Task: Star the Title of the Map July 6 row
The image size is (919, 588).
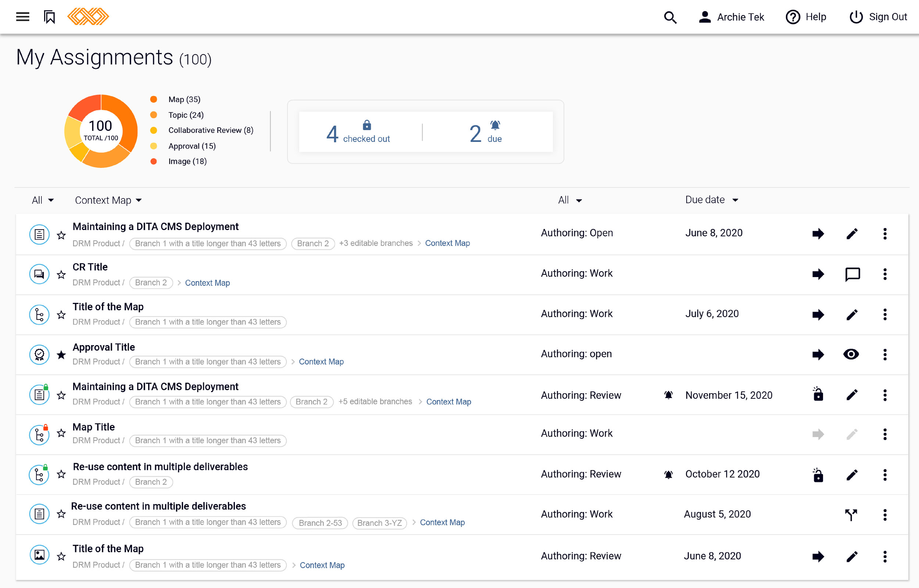Action: tap(61, 315)
